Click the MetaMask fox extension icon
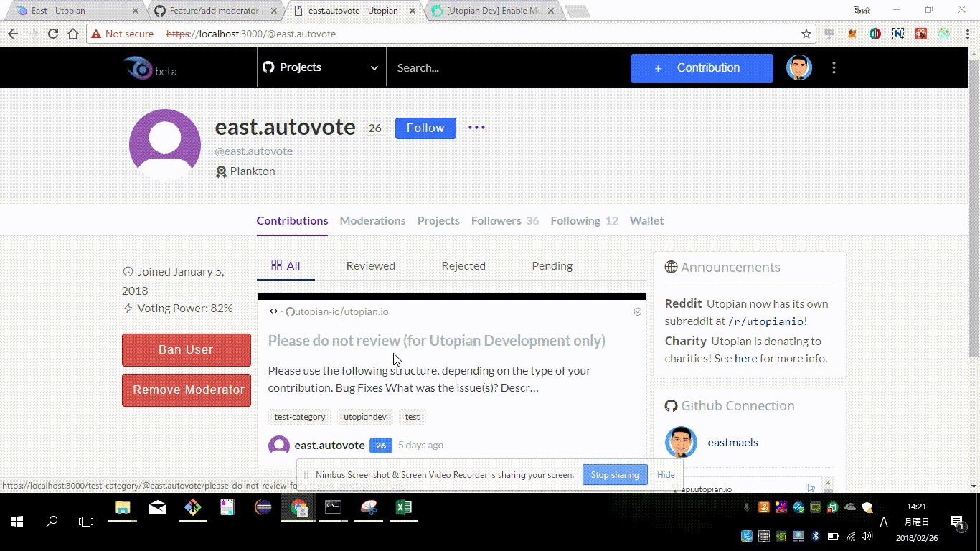Viewport: 980px width, 551px height. pos(852,34)
